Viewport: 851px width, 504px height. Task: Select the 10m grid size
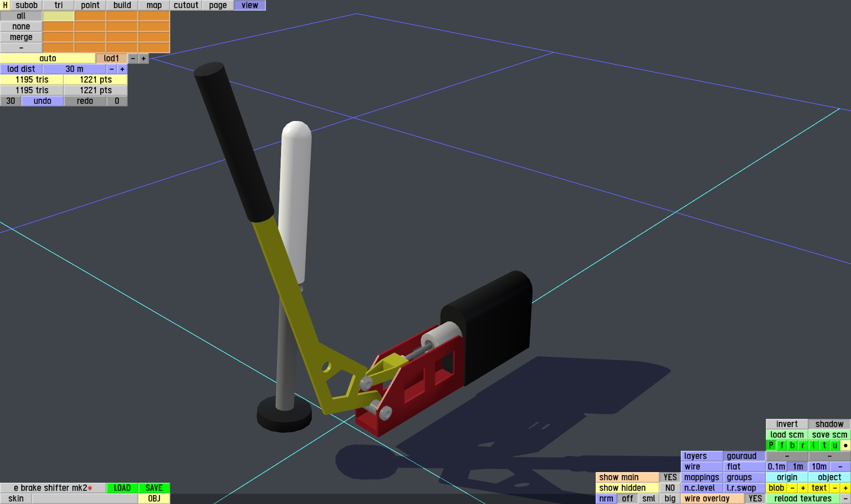819,467
